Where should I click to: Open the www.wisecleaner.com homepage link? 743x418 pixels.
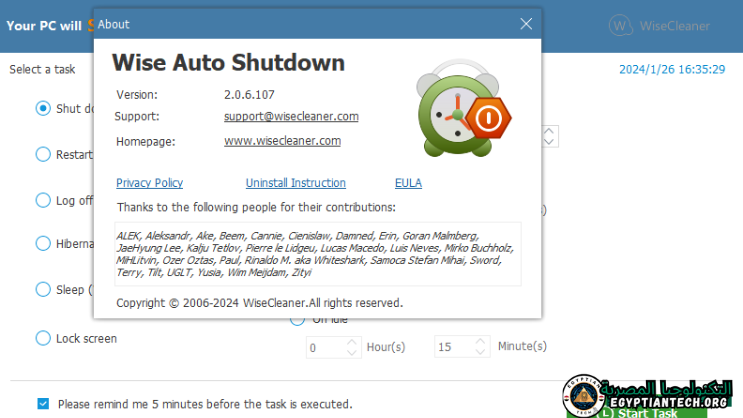282,141
